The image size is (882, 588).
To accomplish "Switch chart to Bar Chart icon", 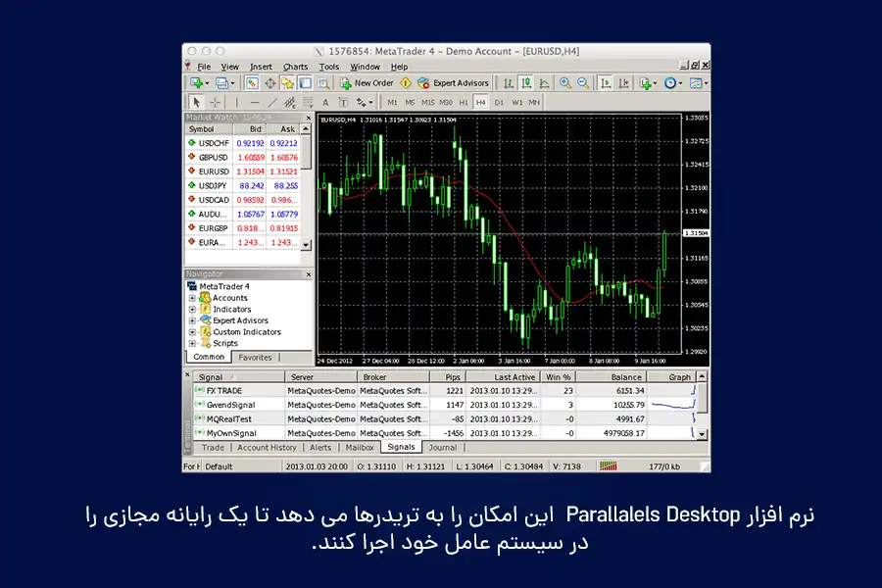I will (509, 83).
